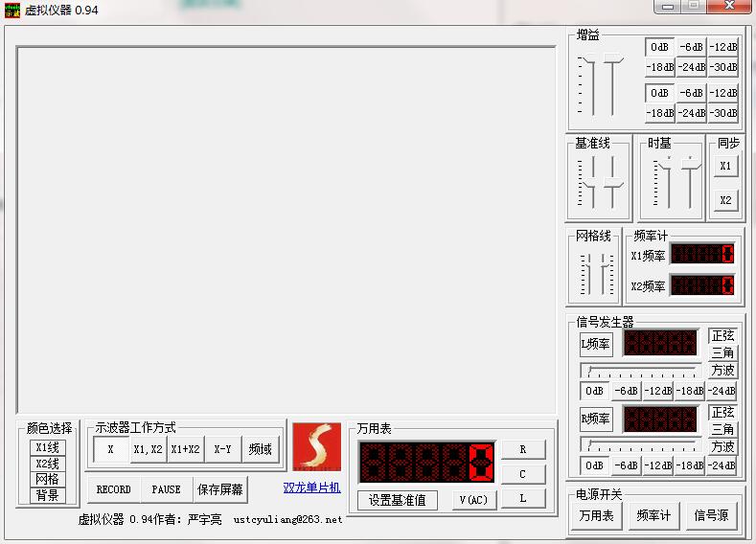Click right 基准线 baseline slider

[613, 182]
